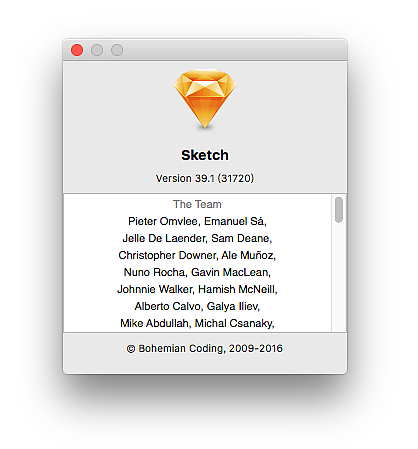Click The Team heading
The height and width of the screenshot is (449, 418).
pyautogui.click(x=197, y=204)
